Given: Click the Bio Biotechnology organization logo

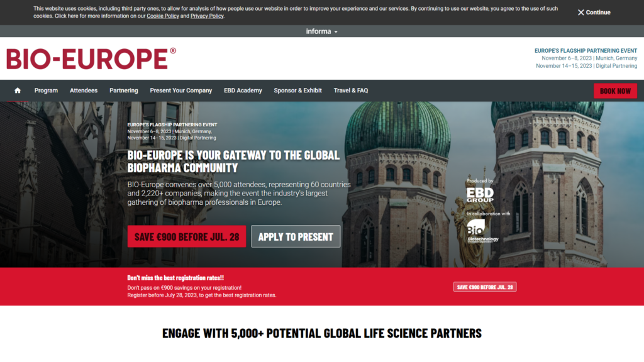Looking at the screenshot, I should click(482, 231).
